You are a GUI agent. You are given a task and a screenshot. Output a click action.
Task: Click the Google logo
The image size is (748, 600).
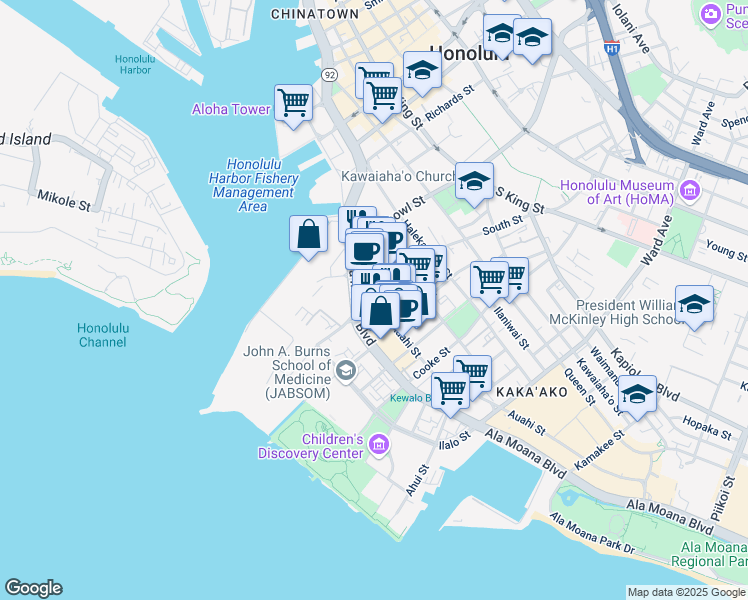coord(34,588)
